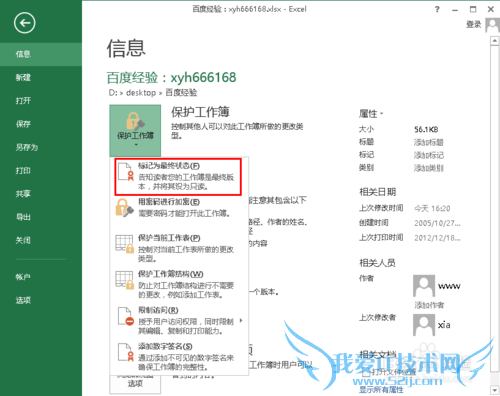Click 添加作者 link

point(429,305)
